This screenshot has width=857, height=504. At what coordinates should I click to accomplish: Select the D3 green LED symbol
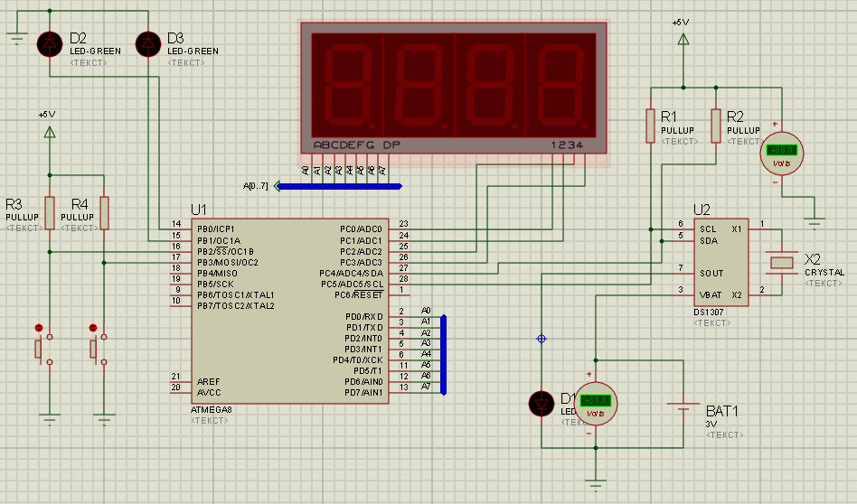pos(147,43)
